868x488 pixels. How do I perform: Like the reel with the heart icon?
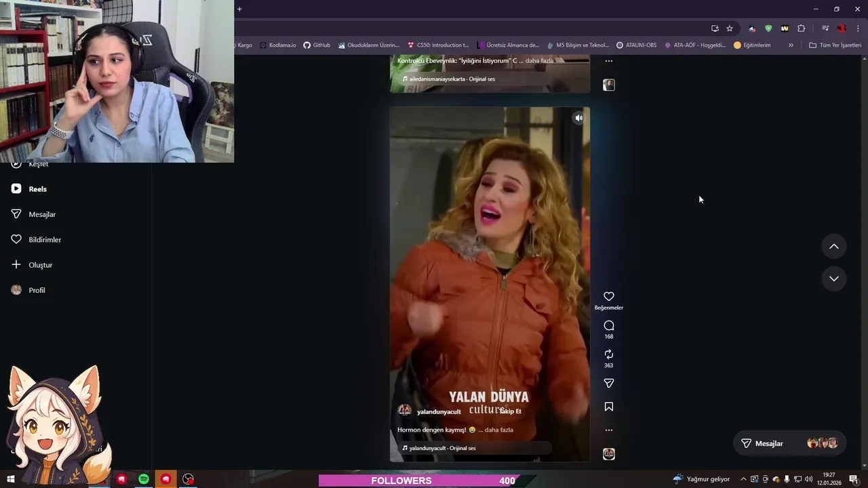coord(609,296)
